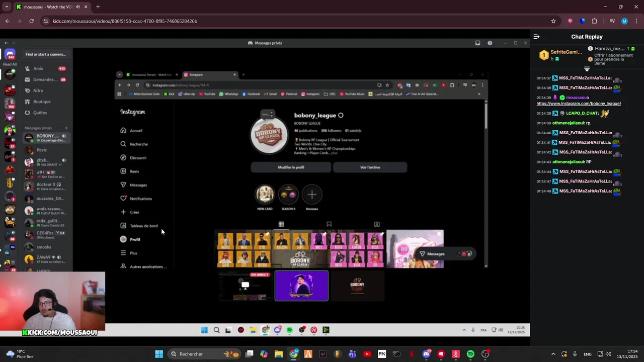Open the Chrome three-dot menu
This screenshot has height=362, width=644.
pos(636,21)
